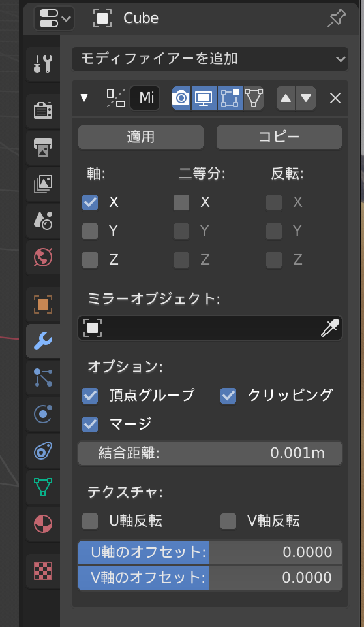Click the 適用 button
This screenshot has width=364, height=627.
pyautogui.click(x=141, y=137)
